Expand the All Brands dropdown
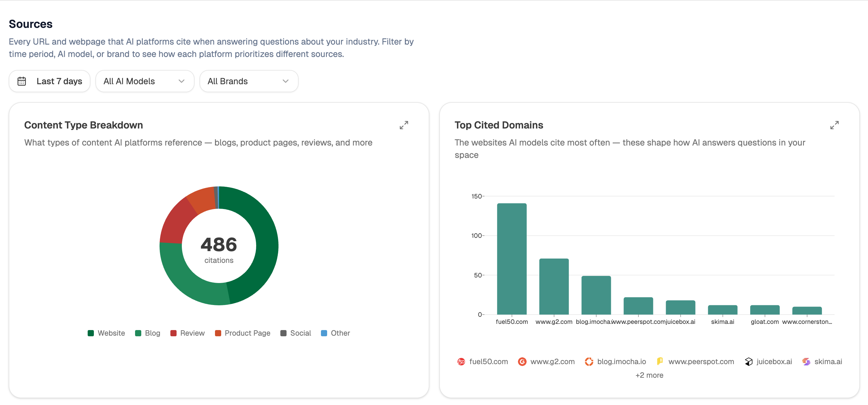868x405 pixels. 249,81
